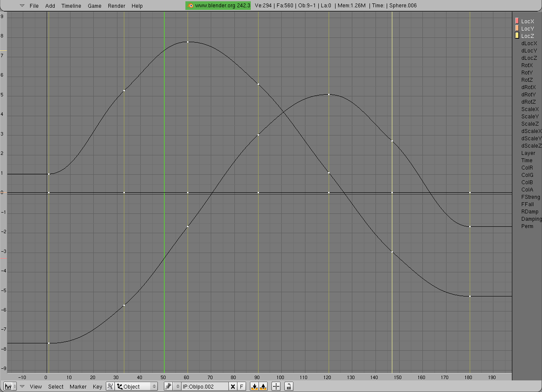This screenshot has height=392, width=542.
Task: Select the dLocX channel
Action: 529,43
